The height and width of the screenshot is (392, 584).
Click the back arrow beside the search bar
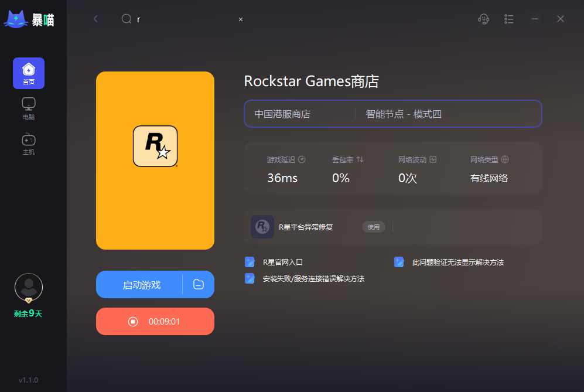tap(95, 19)
